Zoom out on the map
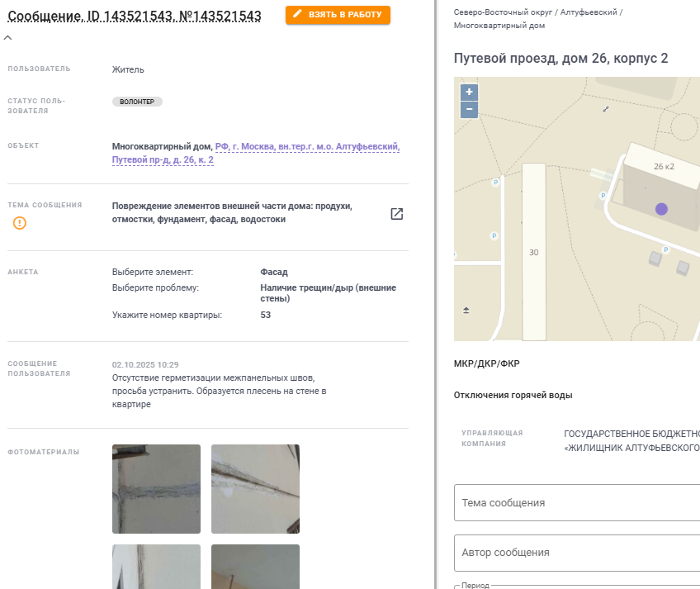Image resolution: width=700 pixels, height=589 pixels. tap(469, 109)
